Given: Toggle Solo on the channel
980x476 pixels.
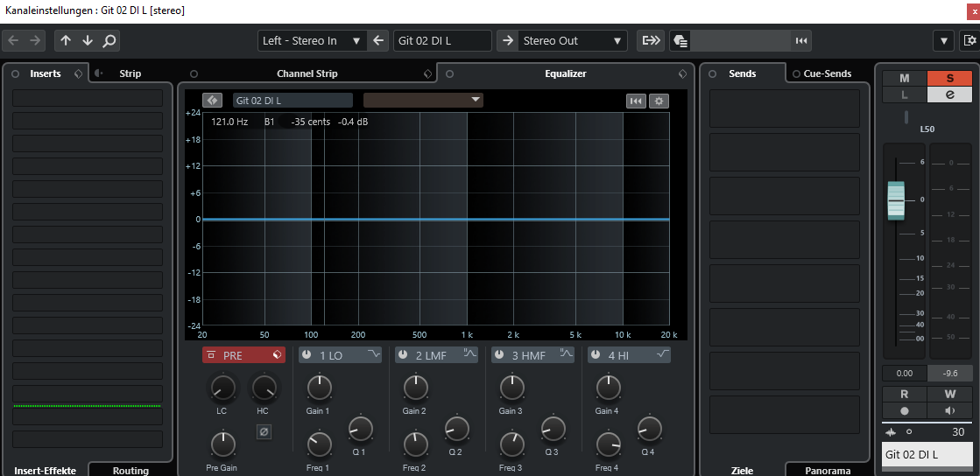Looking at the screenshot, I should pos(950,79).
